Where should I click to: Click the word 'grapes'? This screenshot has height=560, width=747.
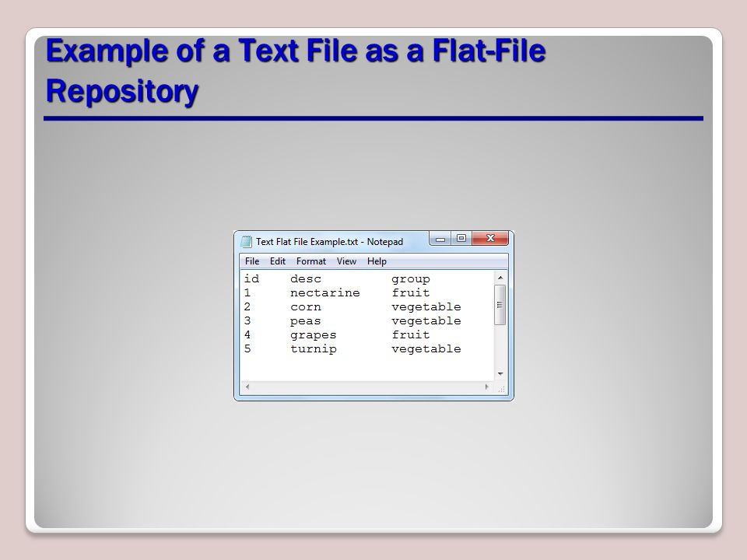(x=313, y=336)
